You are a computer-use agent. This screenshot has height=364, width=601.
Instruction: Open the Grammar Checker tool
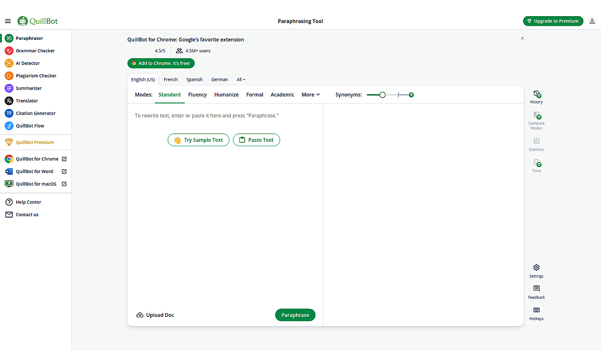click(36, 51)
